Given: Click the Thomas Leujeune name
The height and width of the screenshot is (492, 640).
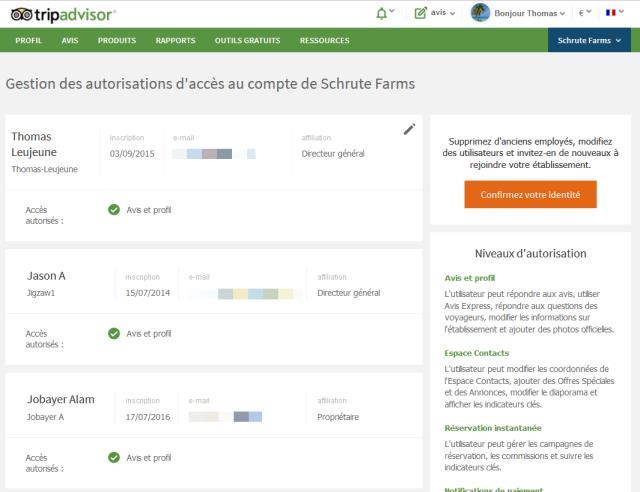Looking at the screenshot, I should [34, 144].
